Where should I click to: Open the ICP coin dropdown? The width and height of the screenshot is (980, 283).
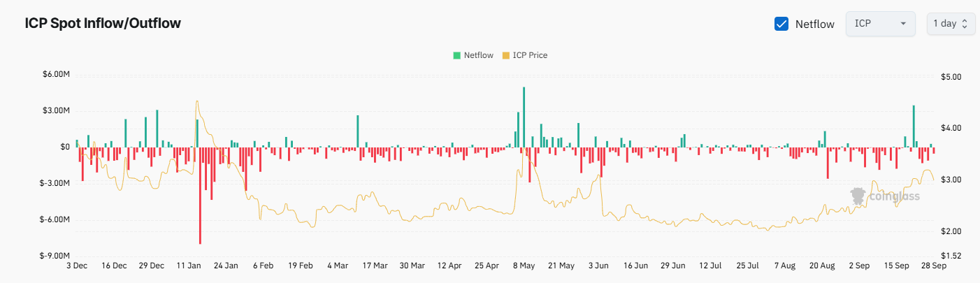880,24
